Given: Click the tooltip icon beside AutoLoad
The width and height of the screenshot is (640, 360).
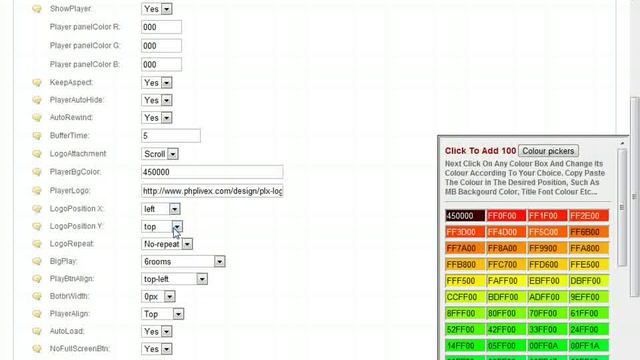Looking at the screenshot, I should (37, 331).
